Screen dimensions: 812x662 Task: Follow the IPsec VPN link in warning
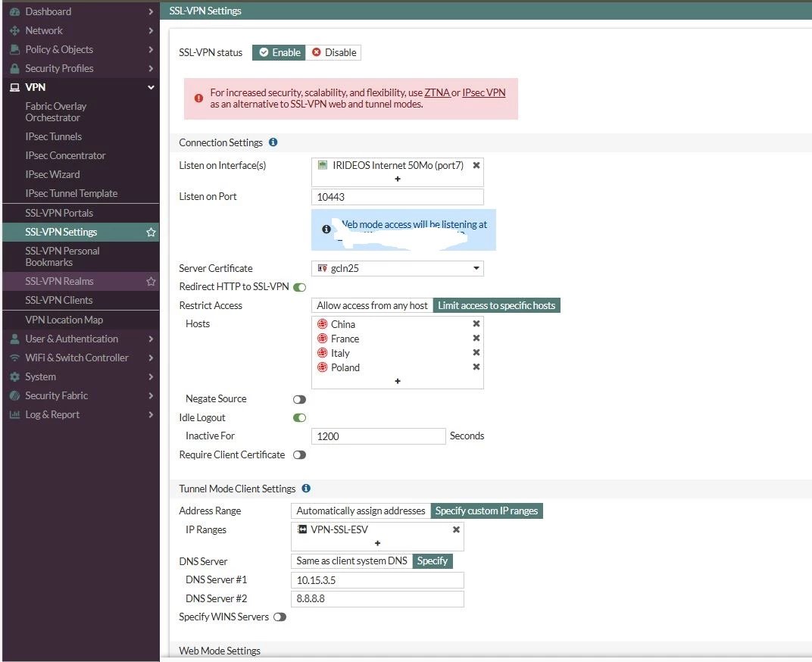484,92
